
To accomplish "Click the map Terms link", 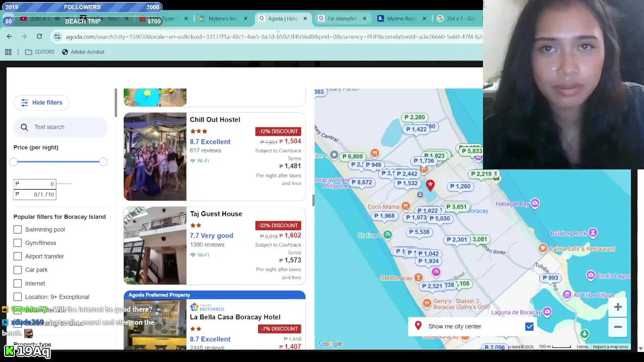I will pyautogui.click(x=582, y=347).
